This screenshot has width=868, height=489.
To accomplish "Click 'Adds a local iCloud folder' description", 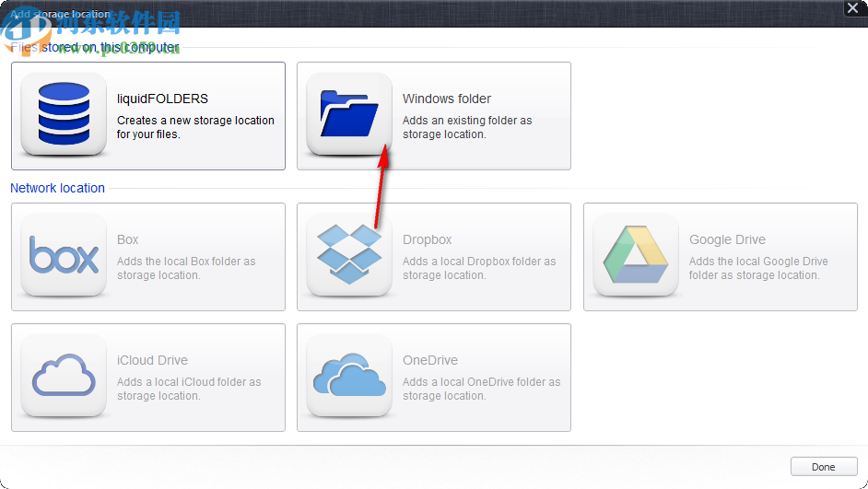I will (189, 389).
